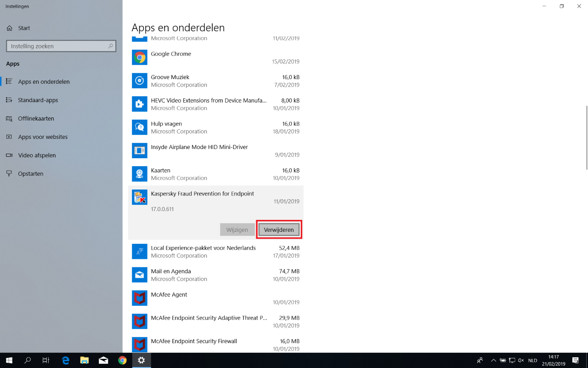Open Mail app from taskbar
The height and width of the screenshot is (368, 588).
coord(103,360)
